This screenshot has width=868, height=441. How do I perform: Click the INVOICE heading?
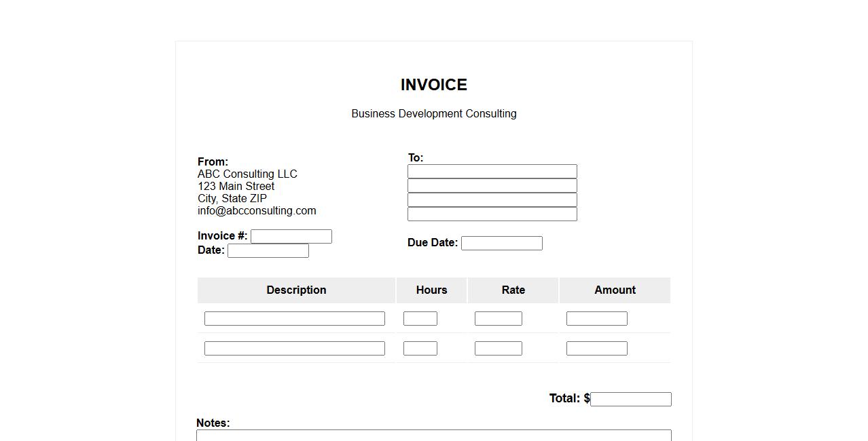click(x=433, y=85)
